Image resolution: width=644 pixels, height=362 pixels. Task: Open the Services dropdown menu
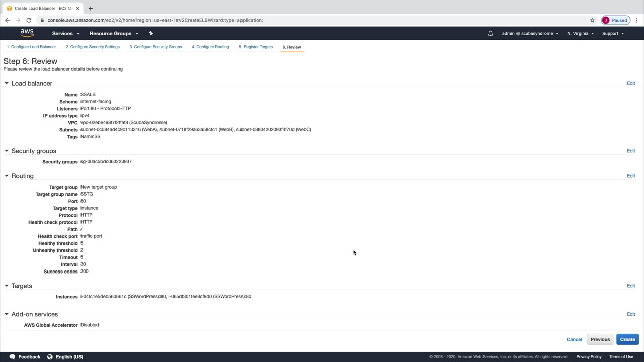pos(66,33)
